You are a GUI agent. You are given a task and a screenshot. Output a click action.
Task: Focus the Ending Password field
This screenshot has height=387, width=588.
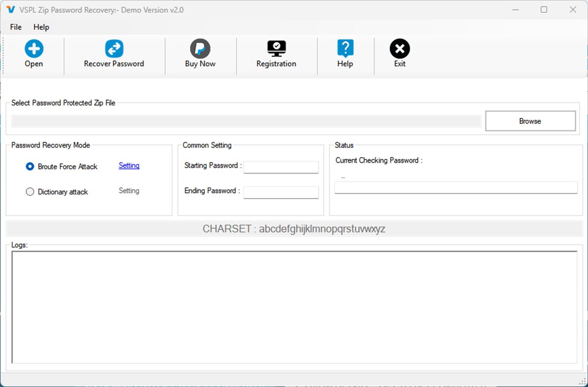tap(281, 192)
